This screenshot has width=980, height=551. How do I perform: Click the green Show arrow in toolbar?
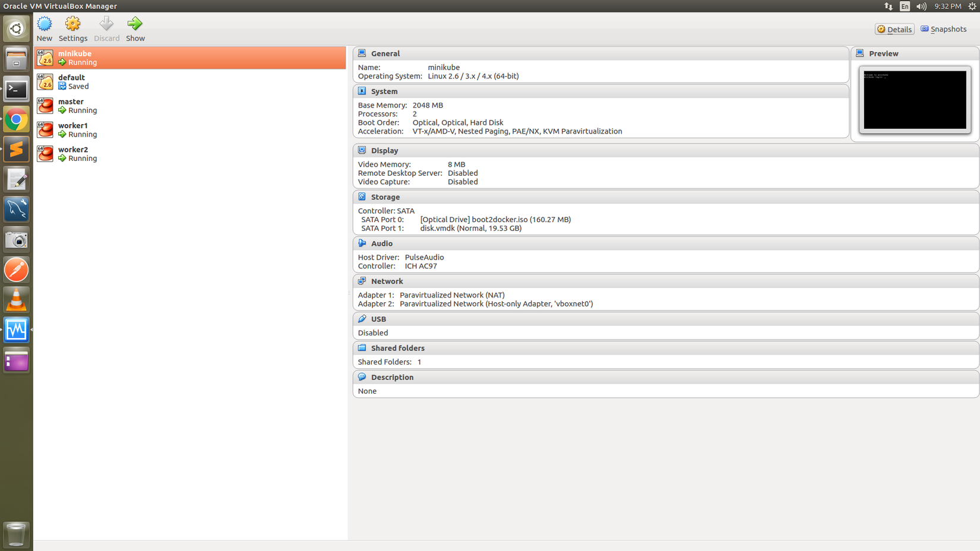click(135, 24)
